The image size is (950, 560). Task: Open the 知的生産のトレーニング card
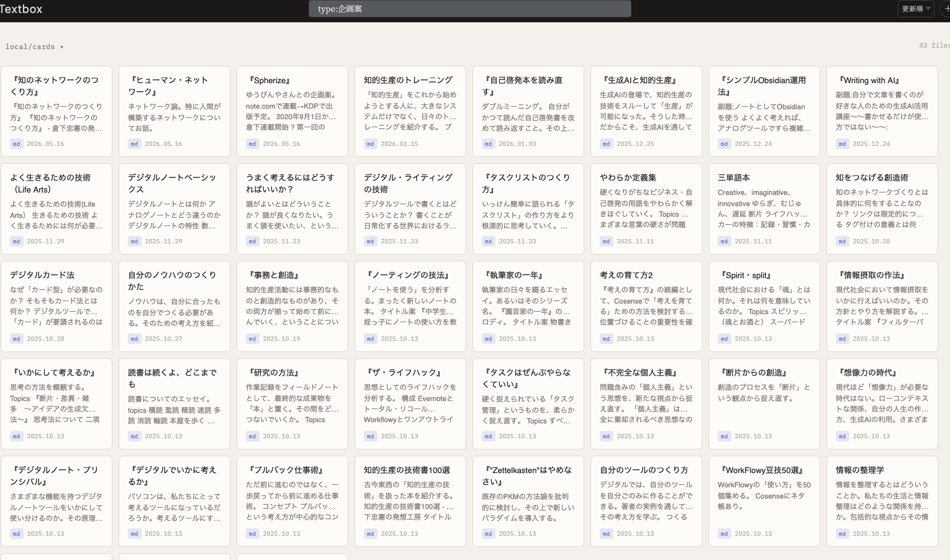coord(410,112)
